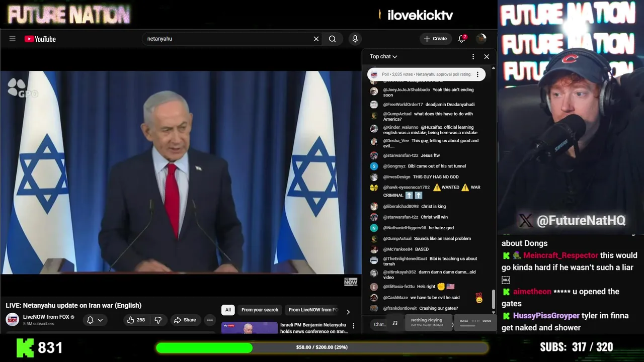Click the Chat message input field

pos(380,324)
